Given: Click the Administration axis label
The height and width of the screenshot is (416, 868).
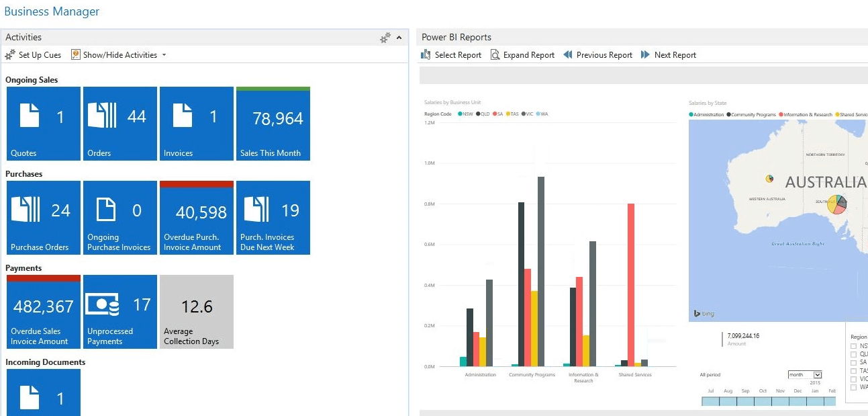Looking at the screenshot, I should pyautogui.click(x=481, y=374).
